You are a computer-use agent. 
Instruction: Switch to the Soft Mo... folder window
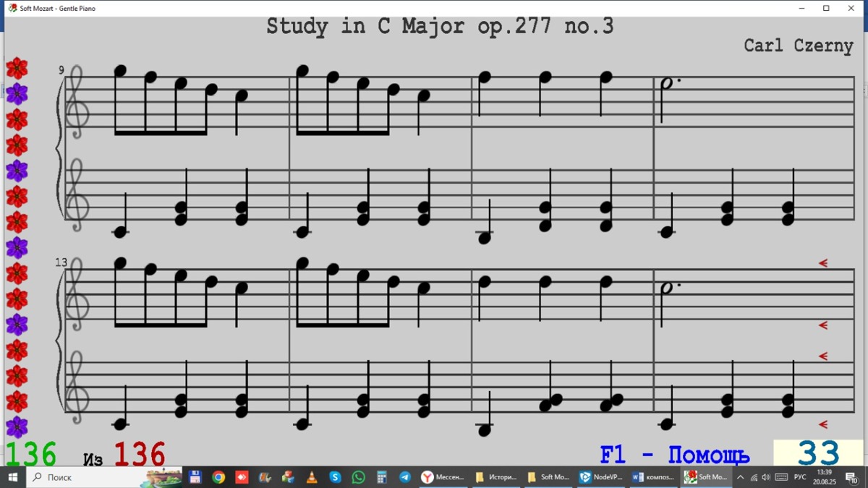tap(548, 477)
